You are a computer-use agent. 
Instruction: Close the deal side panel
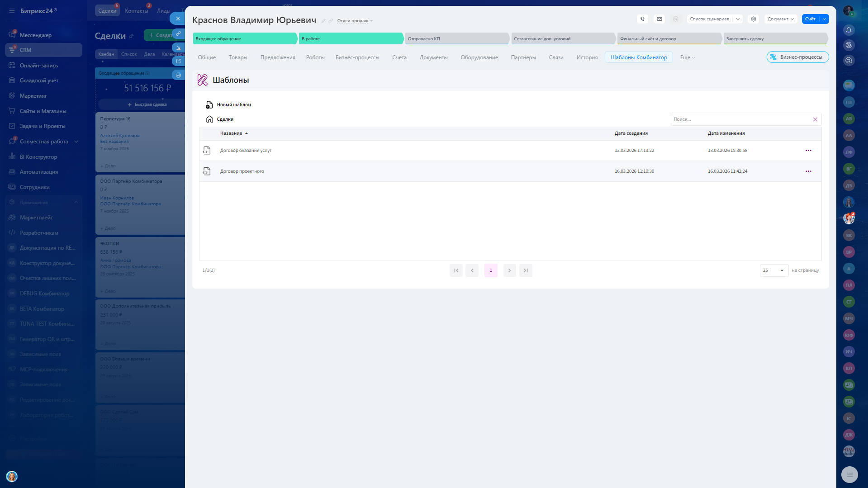tap(178, 19)
